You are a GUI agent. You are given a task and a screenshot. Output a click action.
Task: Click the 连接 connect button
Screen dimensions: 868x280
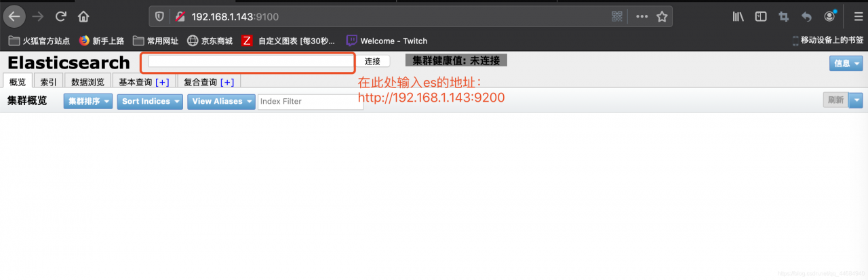373,61
